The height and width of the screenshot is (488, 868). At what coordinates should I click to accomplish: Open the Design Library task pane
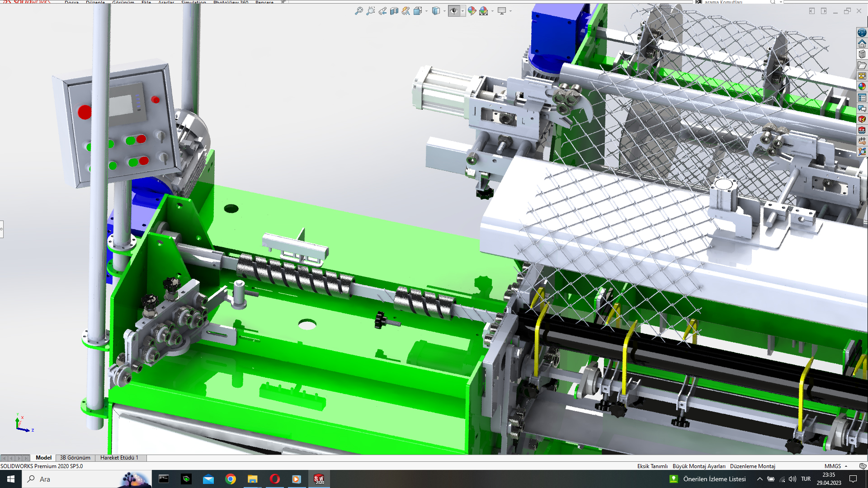coord(862,54)
